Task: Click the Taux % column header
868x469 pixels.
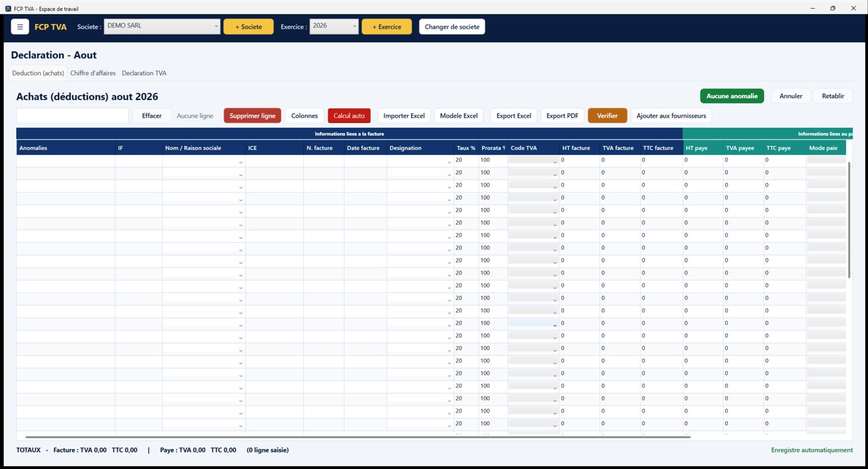Action: tap(466, 148)
